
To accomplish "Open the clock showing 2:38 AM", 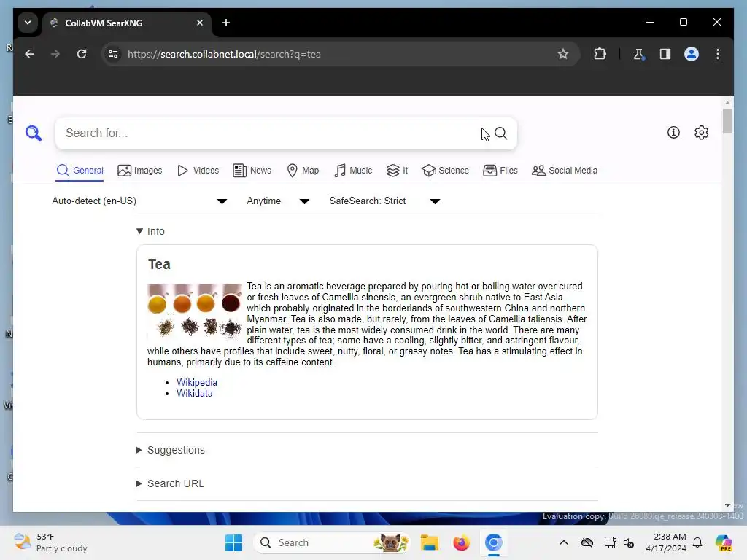I will pyautogui.click(x=666, y=542).
